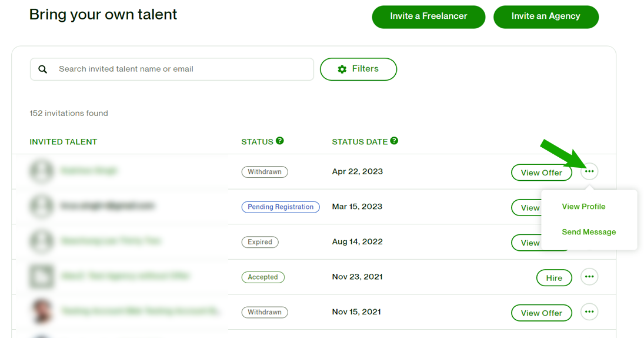Open the Filters panel

click(358, 69)
